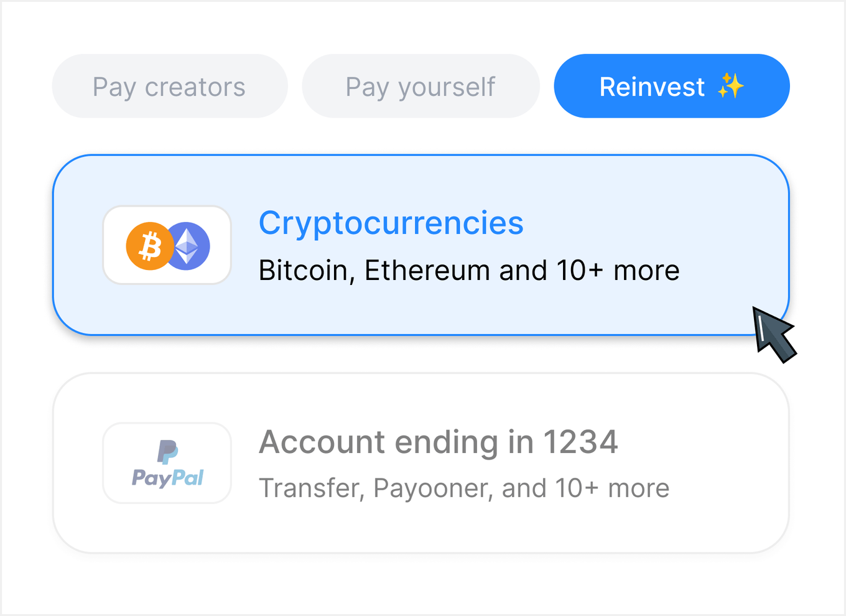Click the Bitcoin B symbol
This screenshot has height=616, width=846.
click(x=151, y=245)
